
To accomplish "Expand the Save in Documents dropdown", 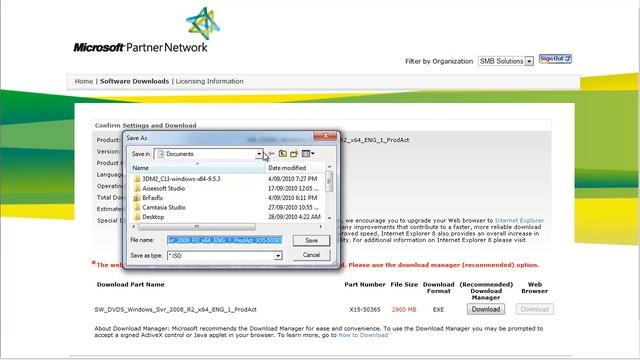I will tap(259, 154).
